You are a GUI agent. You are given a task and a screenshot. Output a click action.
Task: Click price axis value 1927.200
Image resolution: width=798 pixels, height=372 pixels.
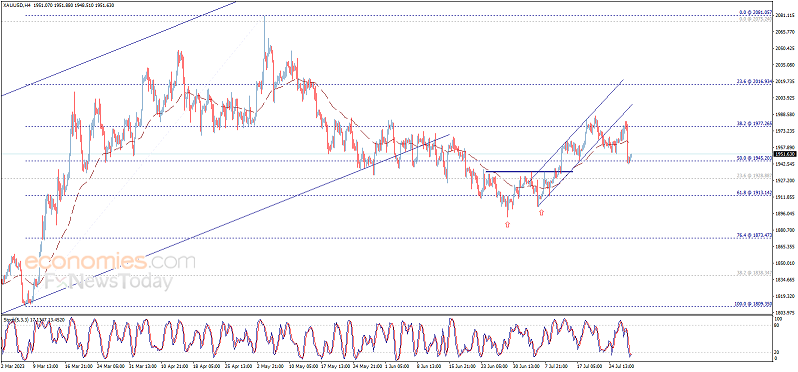pos(784,181)
